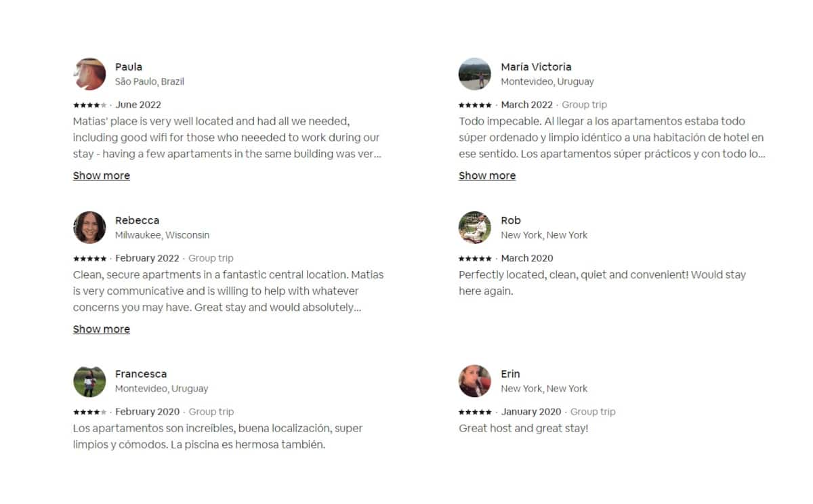The image size is (813, 504).
Task: Click Paula's four-star rating
Action: pos(89,105)
